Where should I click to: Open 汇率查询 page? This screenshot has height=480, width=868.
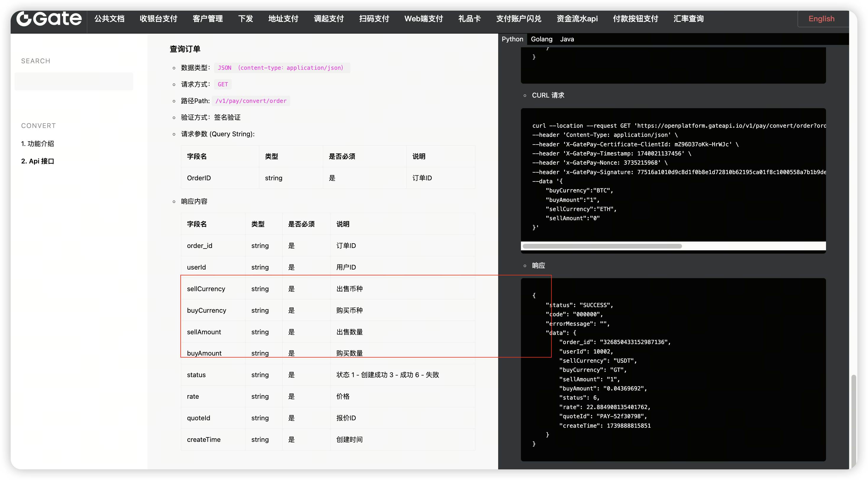tap(689, 19)
